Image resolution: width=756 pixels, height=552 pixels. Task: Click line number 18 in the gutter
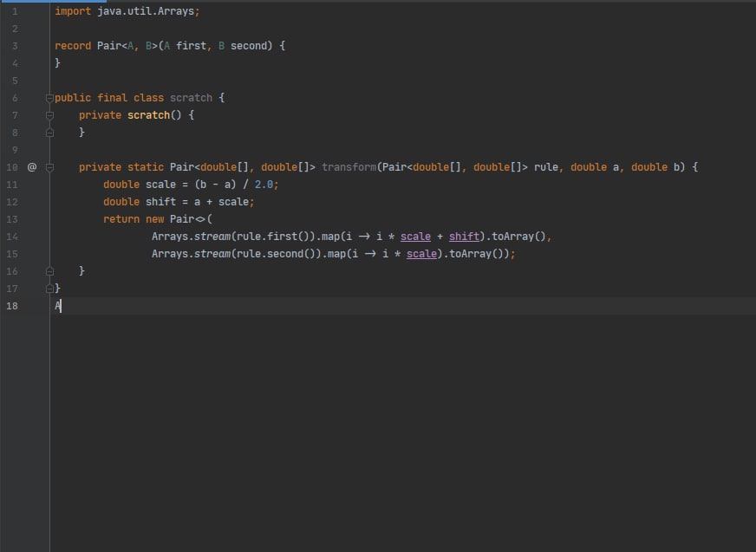point(12,306)
